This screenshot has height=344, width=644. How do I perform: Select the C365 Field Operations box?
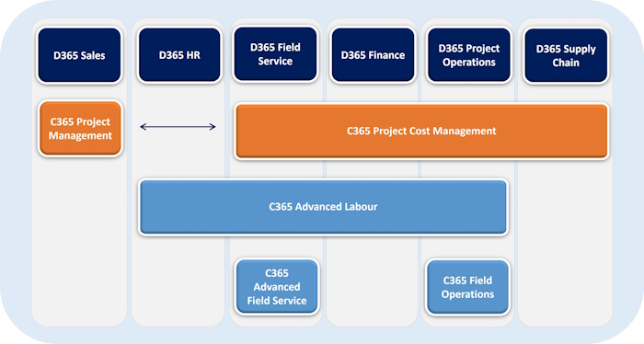tap(467, 287)
